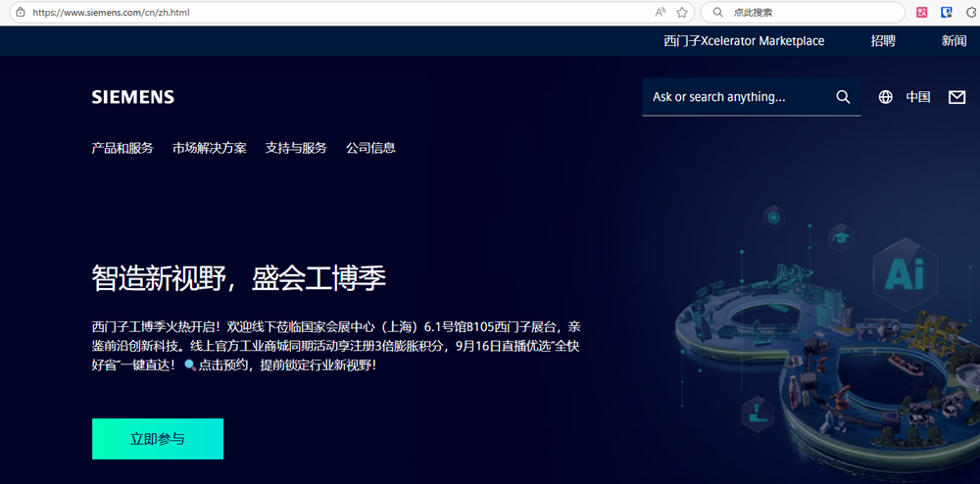This screenshot has width=980, height=484.
Task: Click the blue shield extension icon
Action: click(x=947, y=13)
